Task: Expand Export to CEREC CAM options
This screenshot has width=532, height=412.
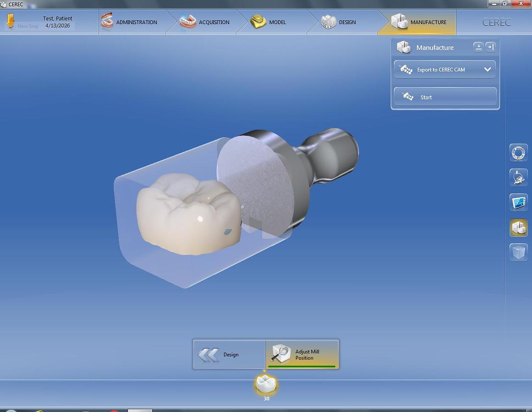Action: 488,69
